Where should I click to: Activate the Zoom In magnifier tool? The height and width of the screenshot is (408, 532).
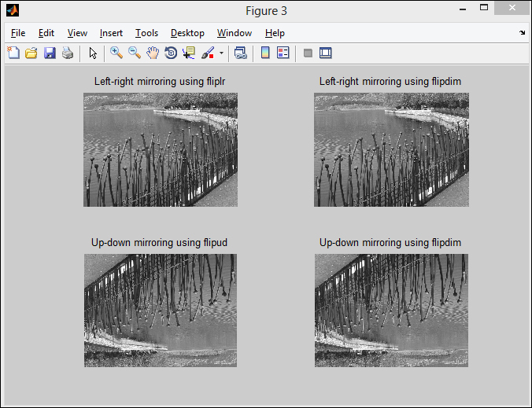point(116,53)
